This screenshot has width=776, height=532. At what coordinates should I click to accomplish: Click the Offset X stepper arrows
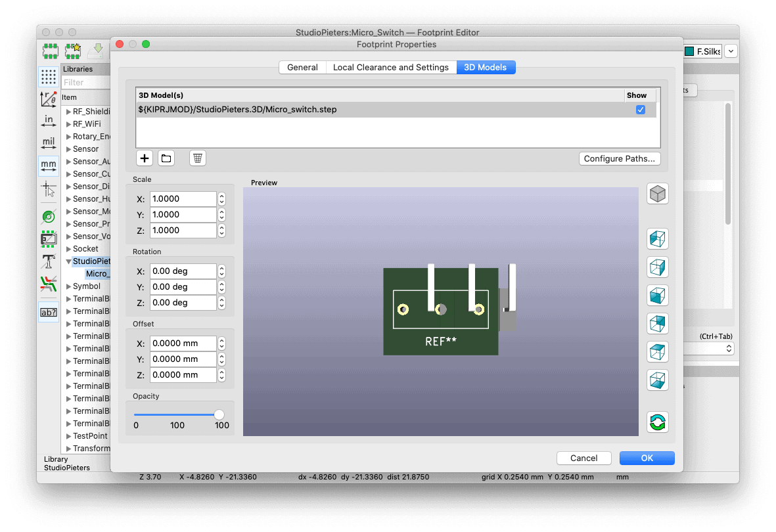221,344
